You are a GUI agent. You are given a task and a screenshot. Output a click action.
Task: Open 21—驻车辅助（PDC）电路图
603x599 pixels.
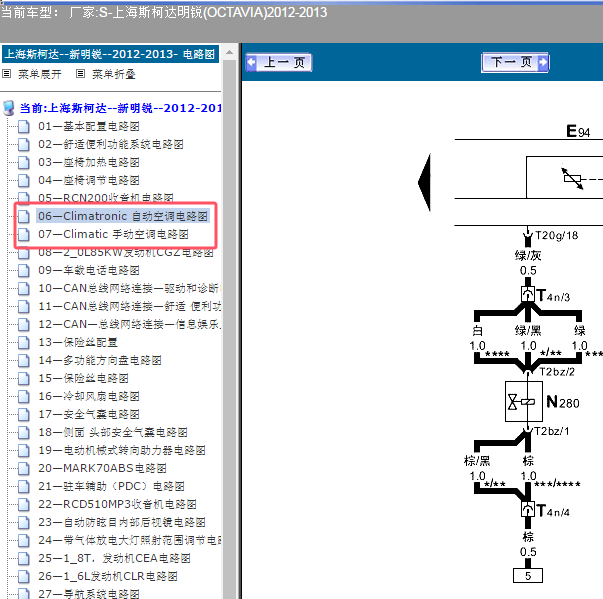pos(111,486)
